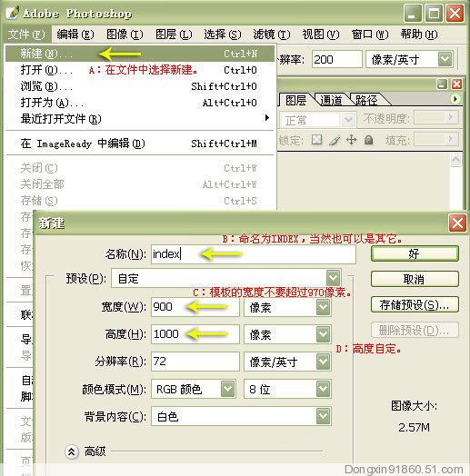The width and height of the screenshot is (470, 476).
Task: Collapse the advanced section chevron
Action: pos(72,451)
